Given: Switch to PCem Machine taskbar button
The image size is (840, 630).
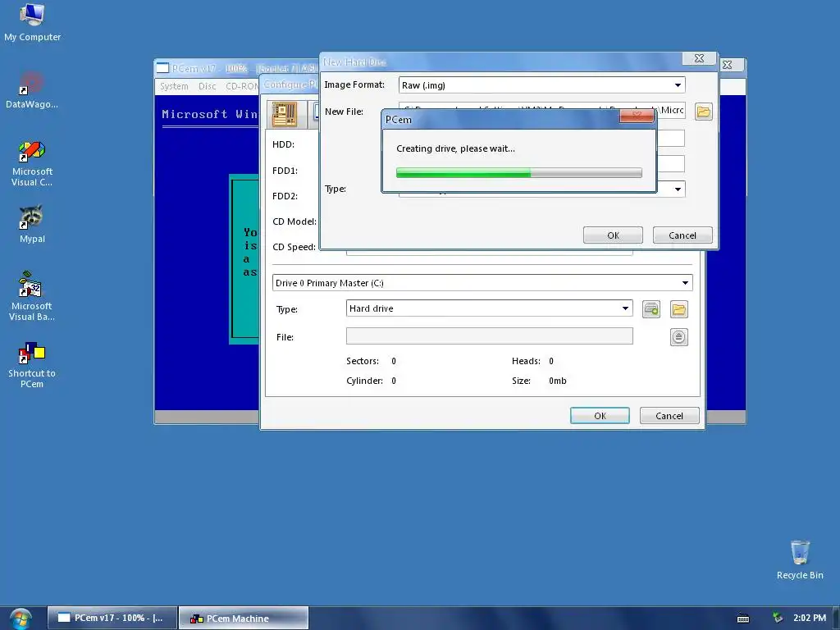Looking at the screenshot, I should pyautogui.click(x=244, y=618).
